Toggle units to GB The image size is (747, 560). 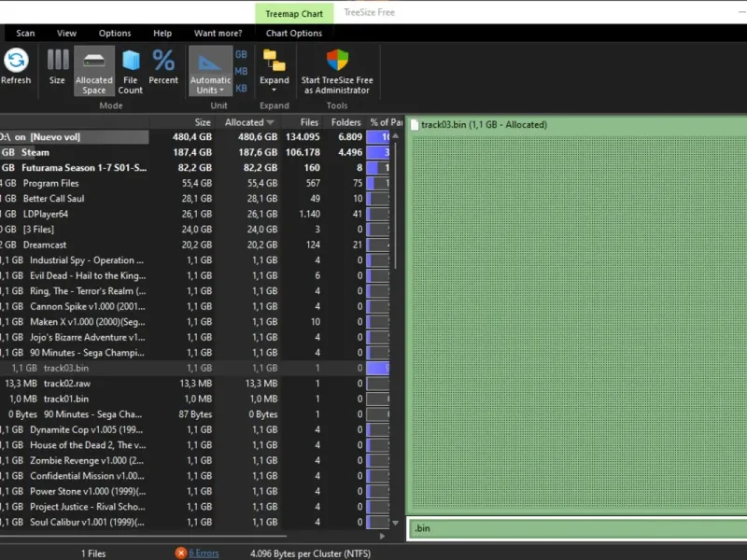(241, 55)
